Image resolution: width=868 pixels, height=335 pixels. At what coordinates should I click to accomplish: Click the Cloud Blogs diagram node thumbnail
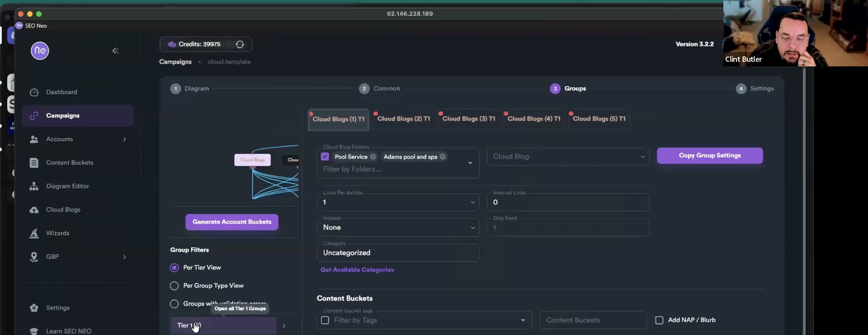point(252,160)
